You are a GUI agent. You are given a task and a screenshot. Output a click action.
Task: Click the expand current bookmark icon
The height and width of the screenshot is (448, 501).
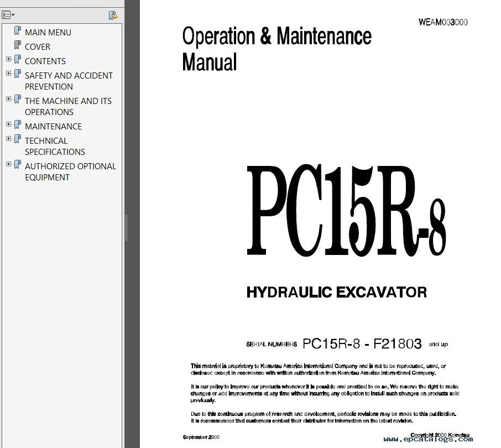(113, 15)
